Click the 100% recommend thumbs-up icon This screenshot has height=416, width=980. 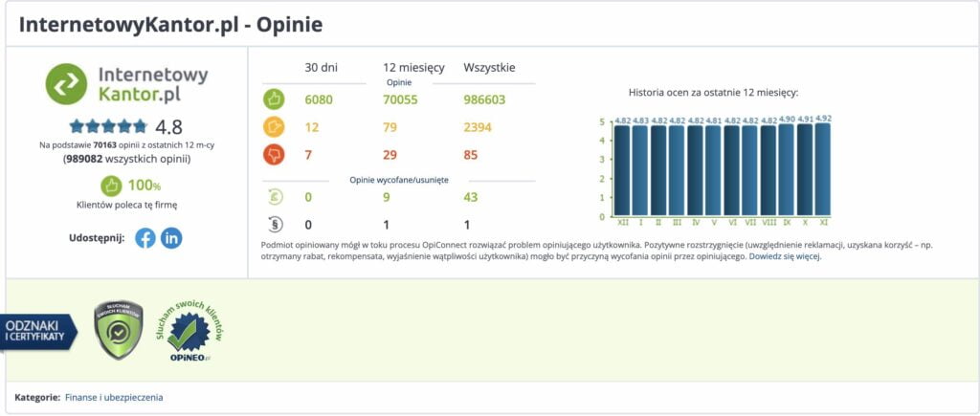point(111,186)
